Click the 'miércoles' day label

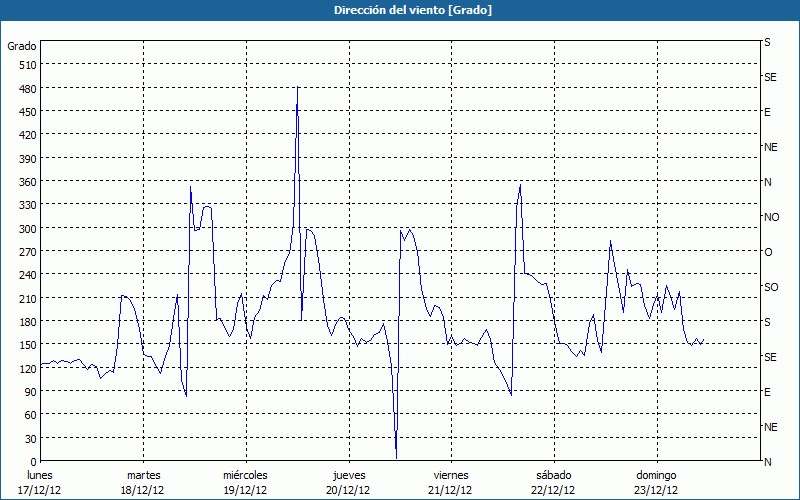pos(245,475)
